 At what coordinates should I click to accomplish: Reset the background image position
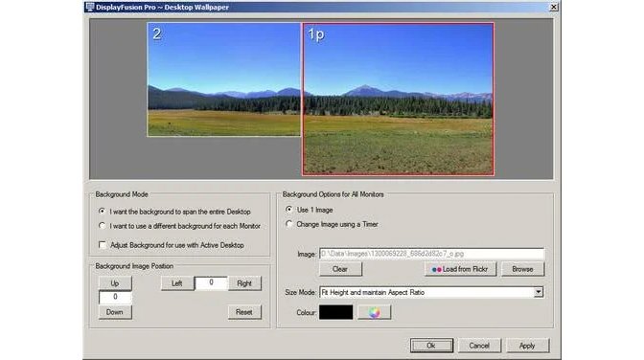[244, 312]
